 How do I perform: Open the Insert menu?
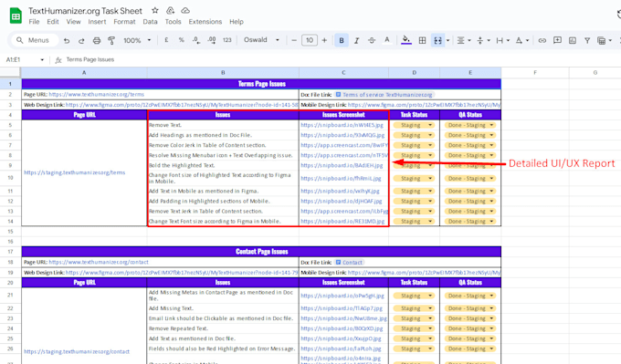(x=97, y=22)
